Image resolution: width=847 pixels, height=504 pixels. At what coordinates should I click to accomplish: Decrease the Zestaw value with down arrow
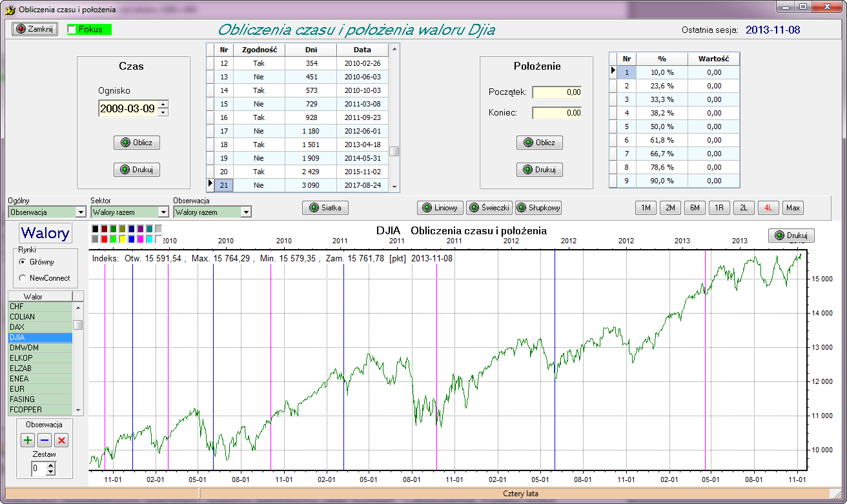[x=51, y=472]
